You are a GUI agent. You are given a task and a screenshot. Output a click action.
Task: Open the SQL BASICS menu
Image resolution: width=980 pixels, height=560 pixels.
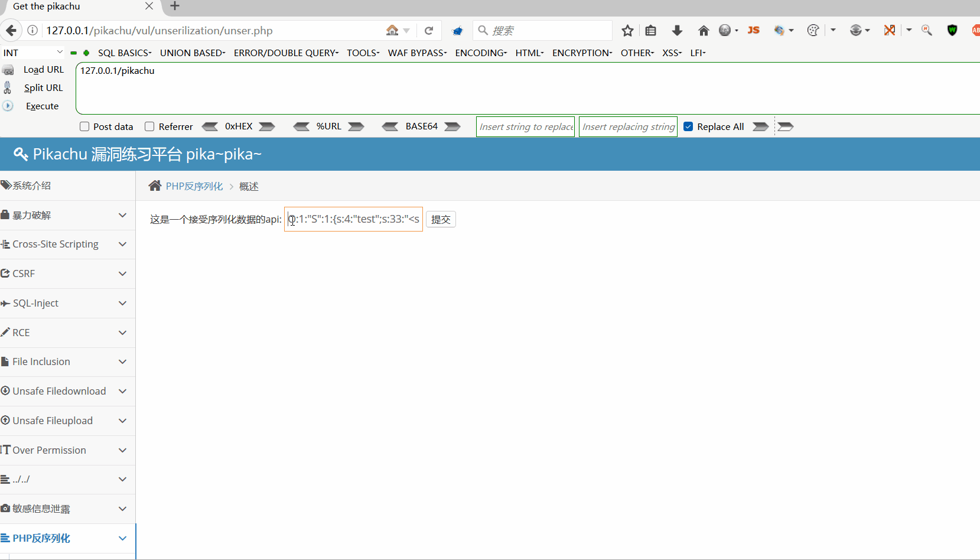click(x=125, y=53)
